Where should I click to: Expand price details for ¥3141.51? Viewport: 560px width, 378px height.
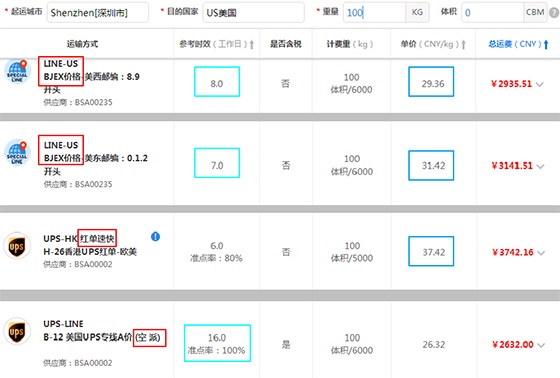[540, 166]
